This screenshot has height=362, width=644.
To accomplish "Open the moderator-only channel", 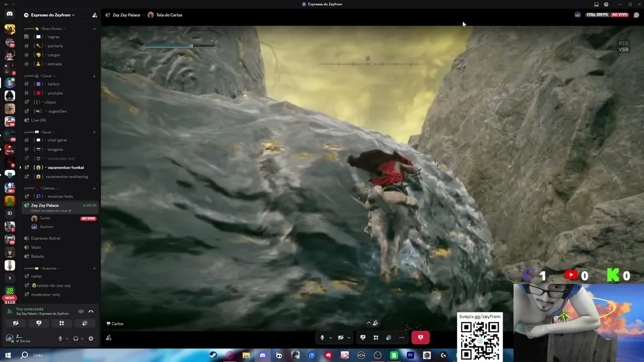I will (x=60, y=295).
